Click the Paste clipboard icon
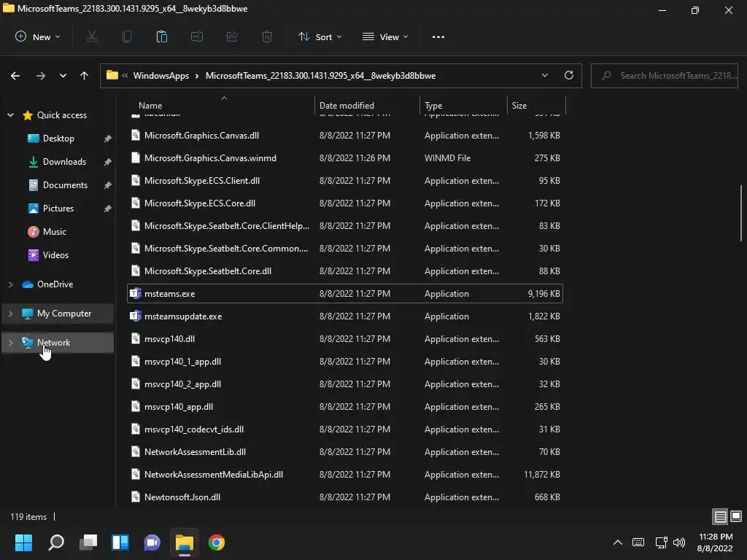The height and width of the screenshot is (560, 747). (x=161, y=36)
